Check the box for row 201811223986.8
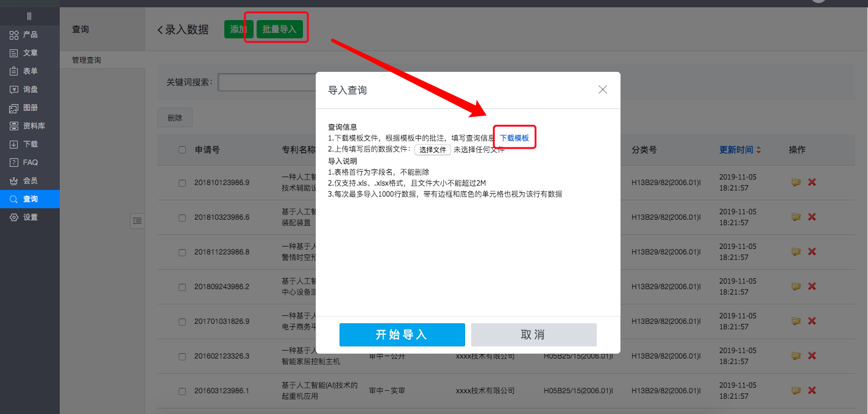Viewport: 868px width, 414px height. pyautogui.click(x=182, y=252)
